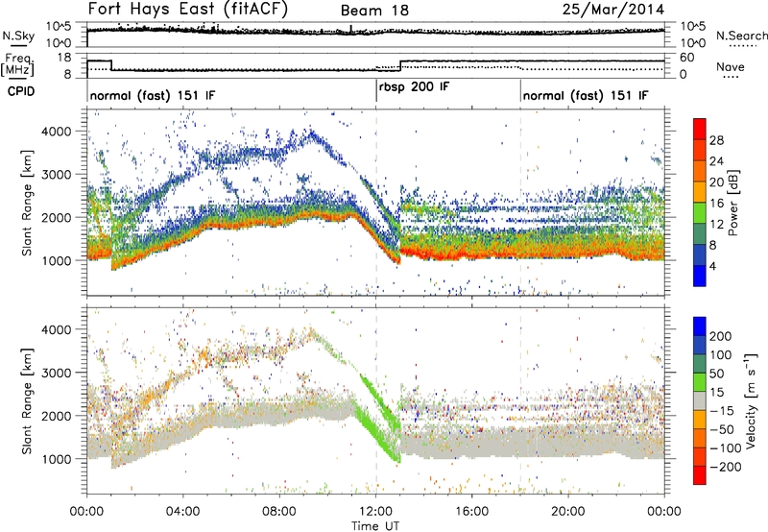Pick the blue top segment of Velocity colorbar
The height and width of the screenshot is (532, 768).
700,326
